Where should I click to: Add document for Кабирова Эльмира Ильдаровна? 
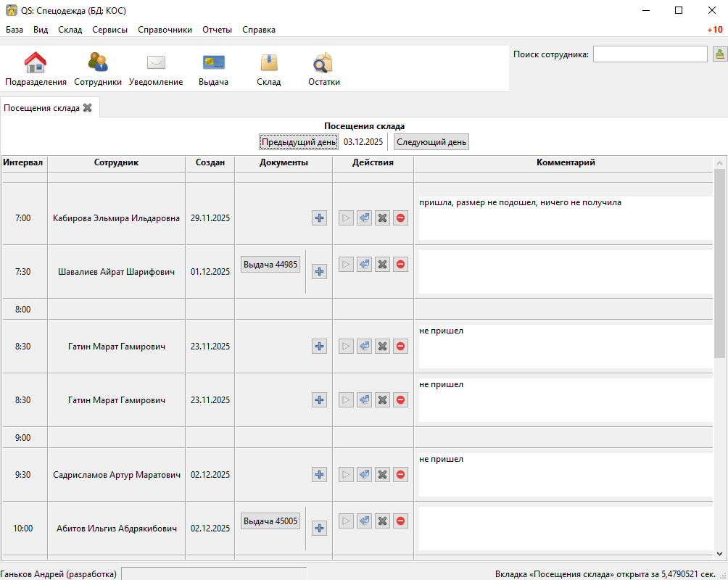click(x=319, y=217)
